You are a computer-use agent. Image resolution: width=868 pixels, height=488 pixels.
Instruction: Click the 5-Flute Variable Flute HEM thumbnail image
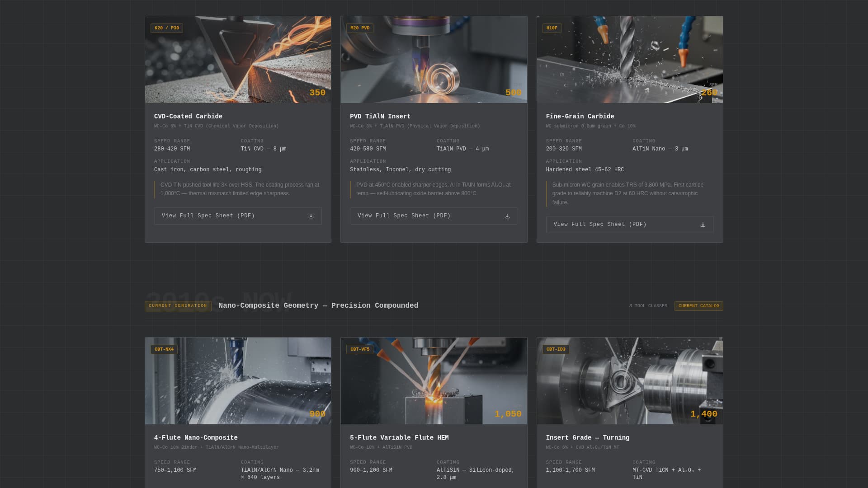coord(434,380)
